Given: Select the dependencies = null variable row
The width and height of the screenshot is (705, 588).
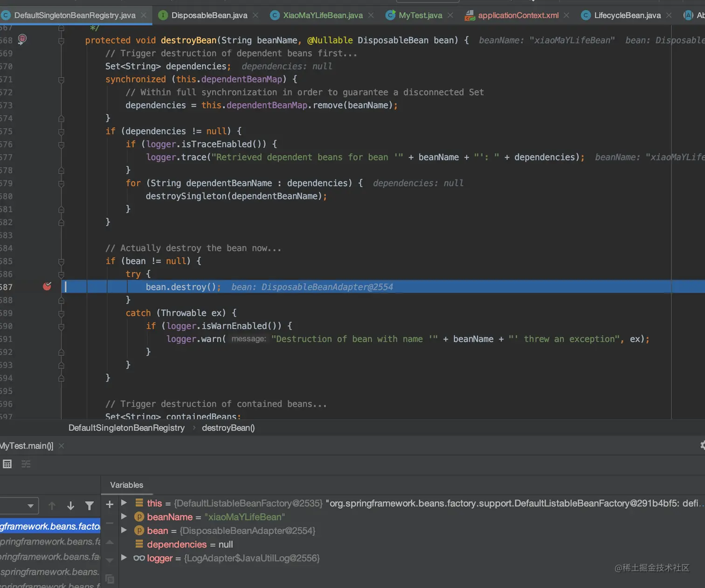Looking at the screenshot, I should click(412, 544).
